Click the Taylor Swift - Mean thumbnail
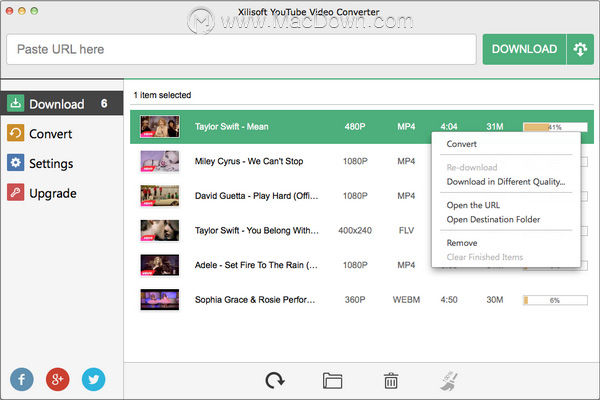 click(x=160, y=127)
